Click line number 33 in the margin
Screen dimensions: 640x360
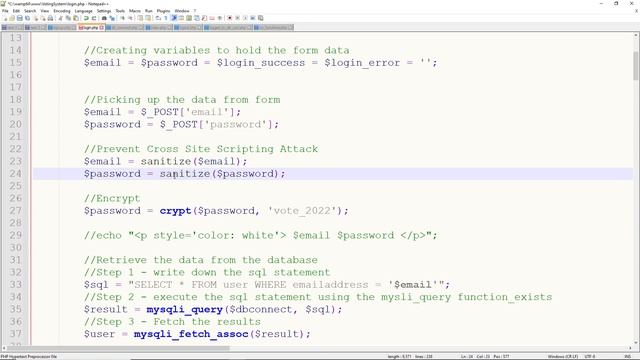tap(16, 284)
